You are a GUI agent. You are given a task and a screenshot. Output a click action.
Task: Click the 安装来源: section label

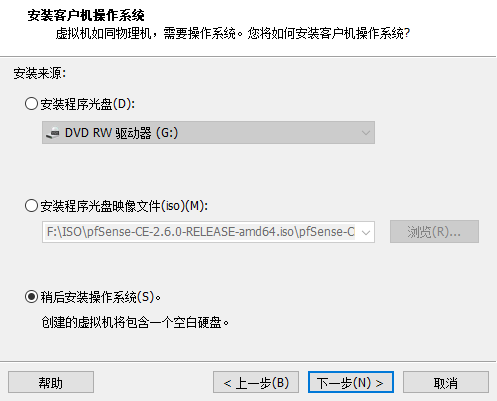pyautogui.click(x=40, y=73)
